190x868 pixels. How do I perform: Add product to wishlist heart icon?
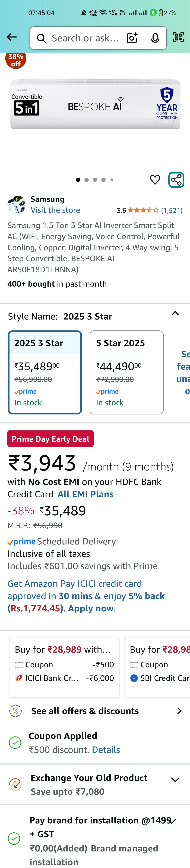tap(155, 180)
